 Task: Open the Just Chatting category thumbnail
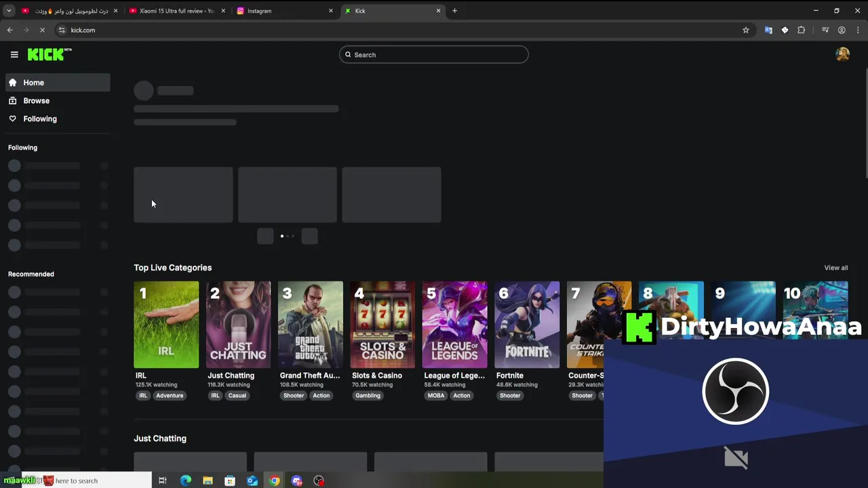(238, 325)
